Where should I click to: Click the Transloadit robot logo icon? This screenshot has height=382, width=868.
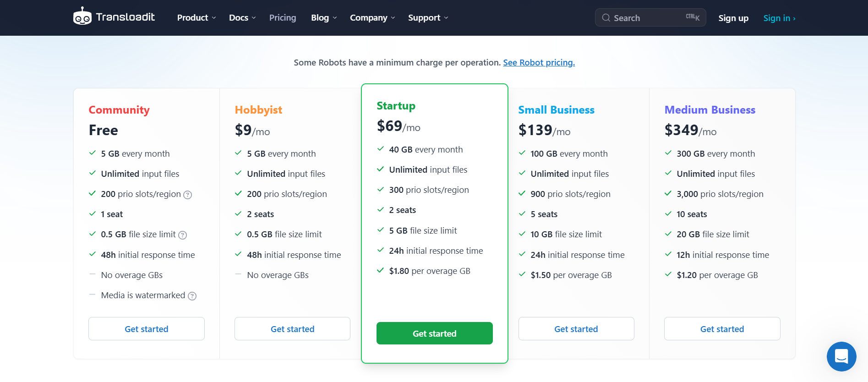click(82, 16)
